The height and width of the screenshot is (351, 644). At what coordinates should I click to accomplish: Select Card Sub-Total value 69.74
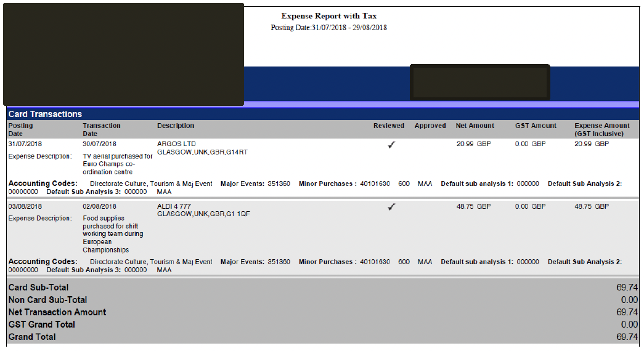(627, 288)
